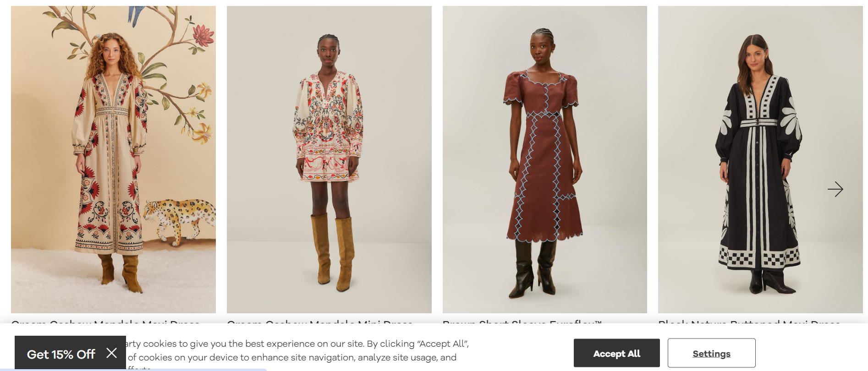Image resolution: width=868 pixels, height=371 pixels.
Task: Open the Cream Cashew Mandala Mini Dress image
Action: pyautogui.click(x=329, y=159)
